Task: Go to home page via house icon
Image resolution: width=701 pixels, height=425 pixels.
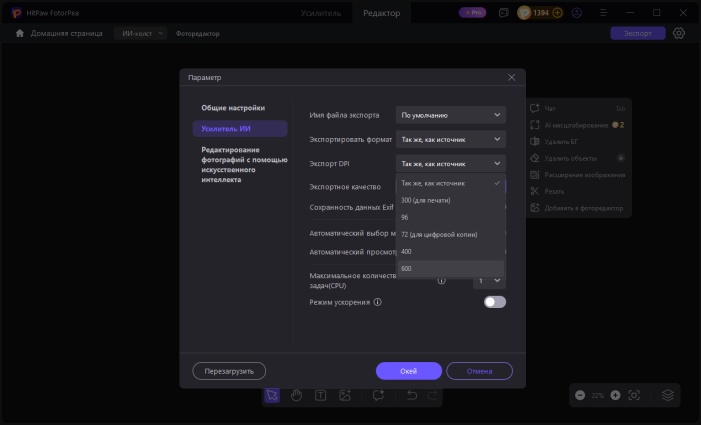Action: point(20,34)
